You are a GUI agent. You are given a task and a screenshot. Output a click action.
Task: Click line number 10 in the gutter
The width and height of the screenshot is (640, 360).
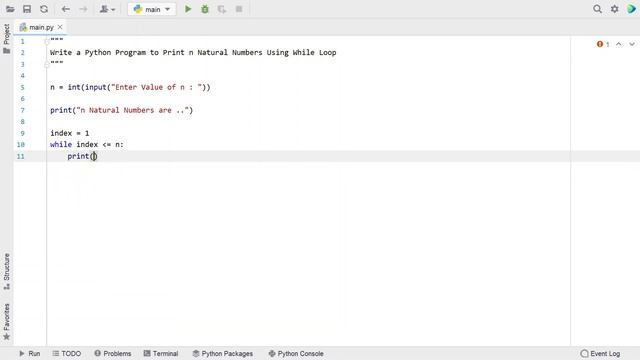[20, 144]
